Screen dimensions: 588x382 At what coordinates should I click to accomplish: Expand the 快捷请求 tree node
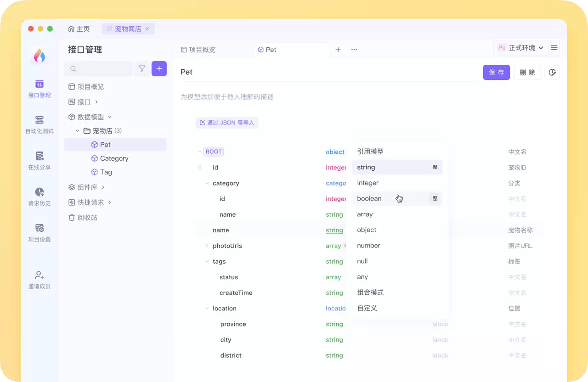110,202
